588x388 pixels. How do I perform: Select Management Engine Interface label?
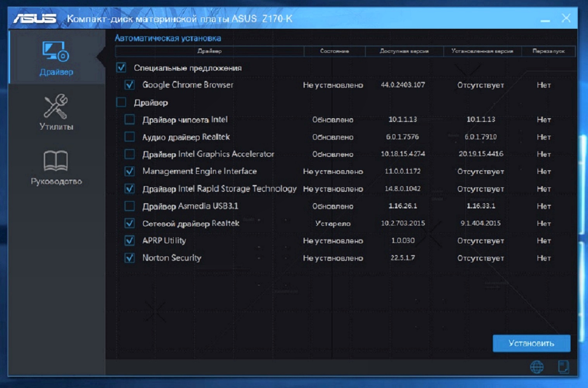[x=199, y=171]
